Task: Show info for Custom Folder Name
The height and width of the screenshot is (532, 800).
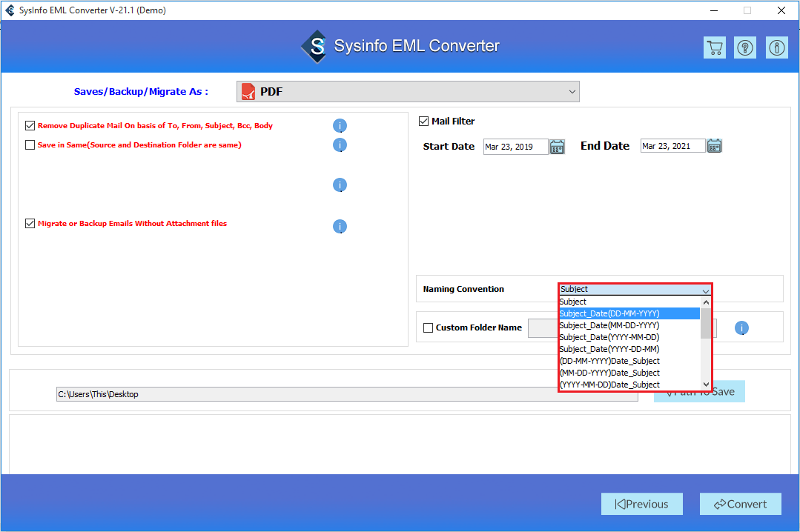Action: [741, 328]
